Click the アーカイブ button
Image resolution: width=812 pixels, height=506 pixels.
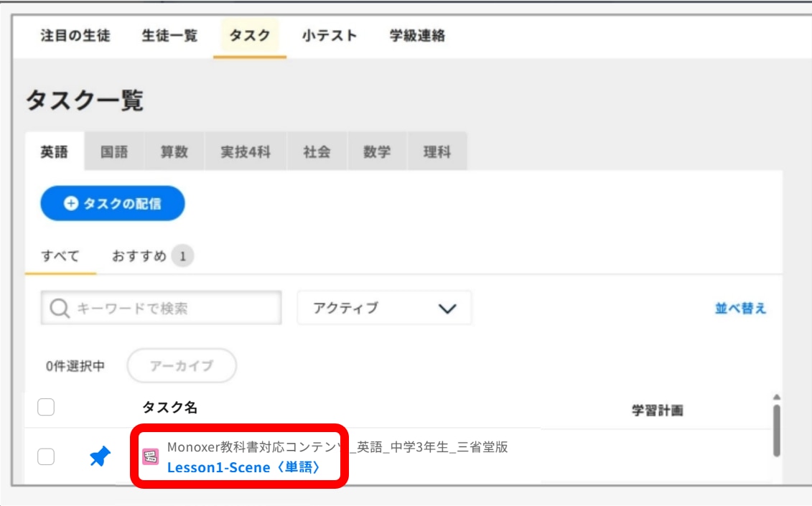click(182, 365)
